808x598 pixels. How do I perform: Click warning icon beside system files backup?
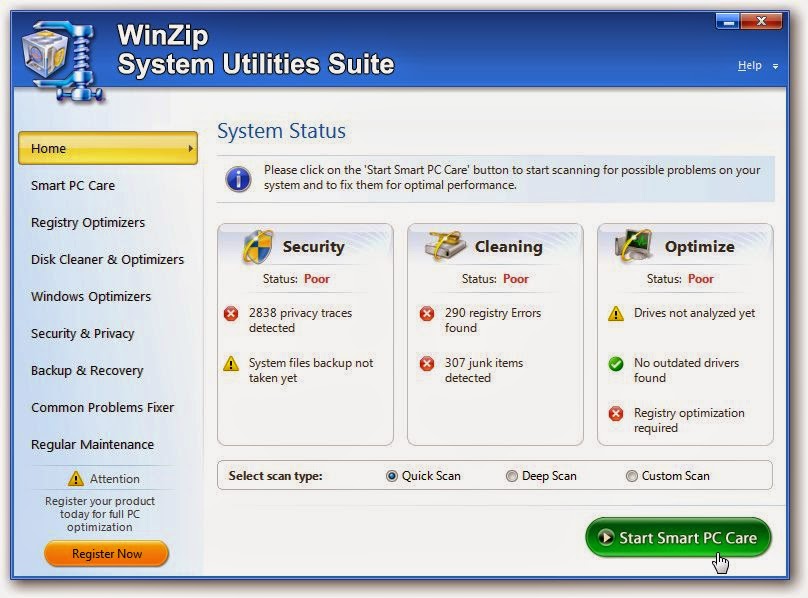(x=231, y=363)
